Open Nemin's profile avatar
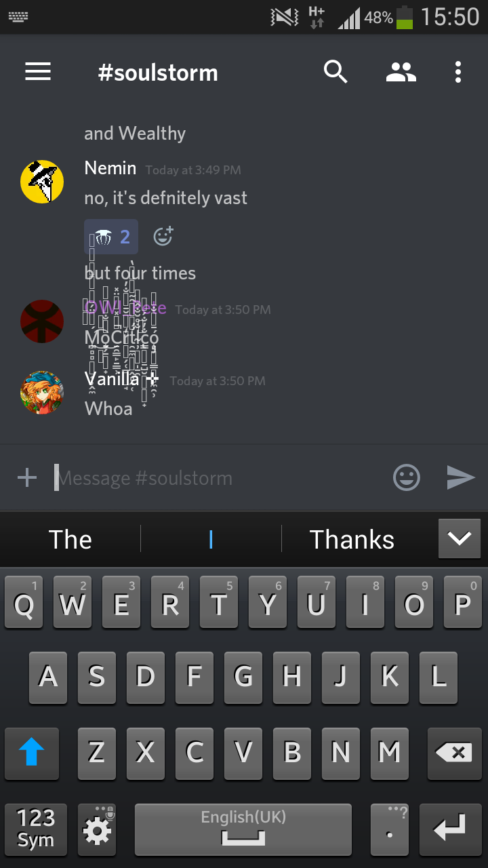Screen dimensions: 488x868 click(x=42, y=182)
